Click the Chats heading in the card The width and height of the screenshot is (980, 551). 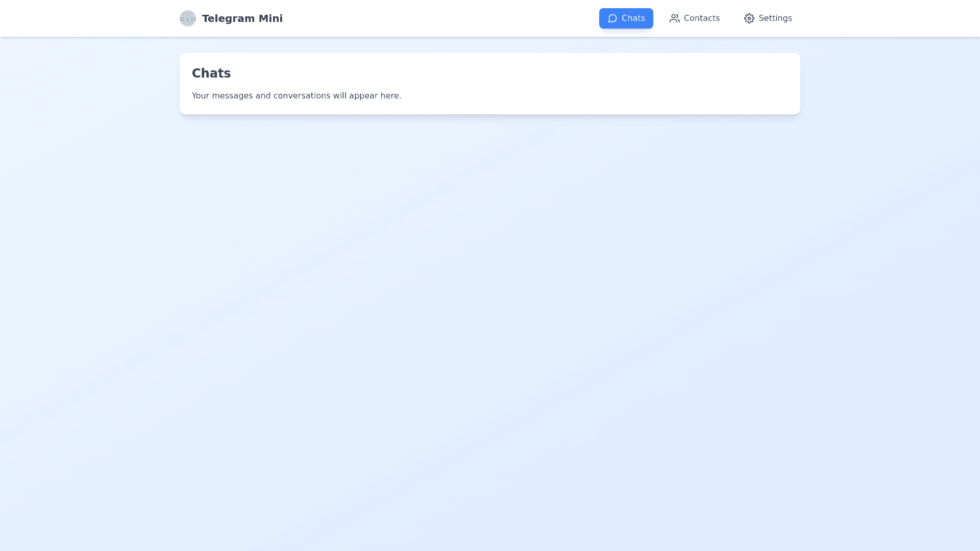[x=211, y=73]
